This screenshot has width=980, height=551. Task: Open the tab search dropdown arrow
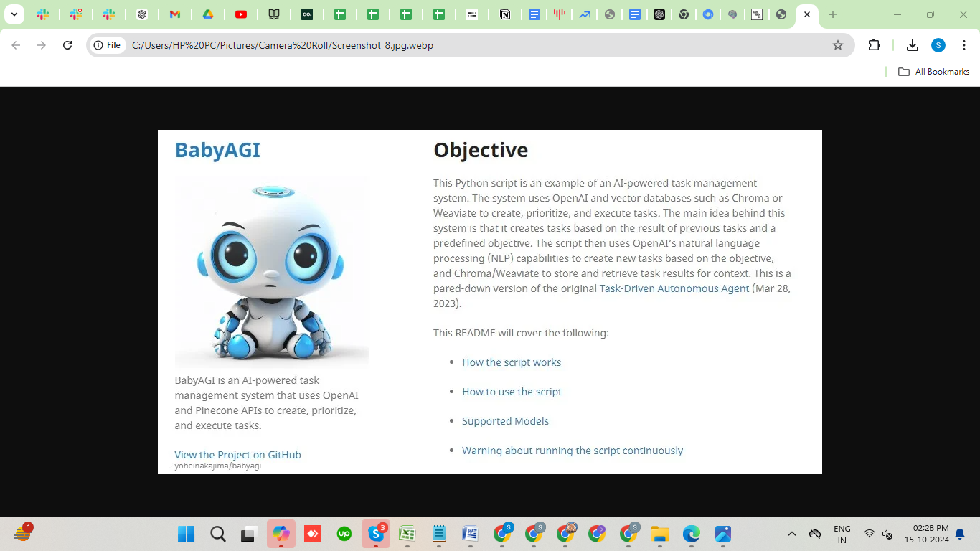click(x=14, y=14)
